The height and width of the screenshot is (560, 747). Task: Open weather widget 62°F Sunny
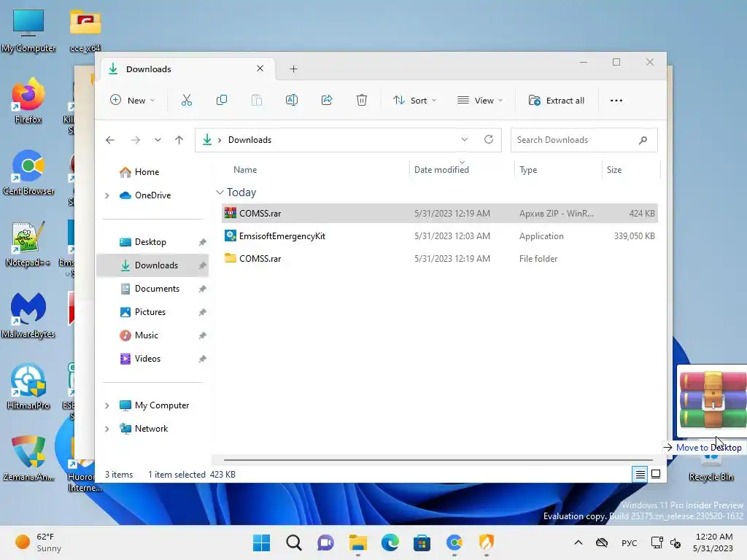tap(38, 542)
